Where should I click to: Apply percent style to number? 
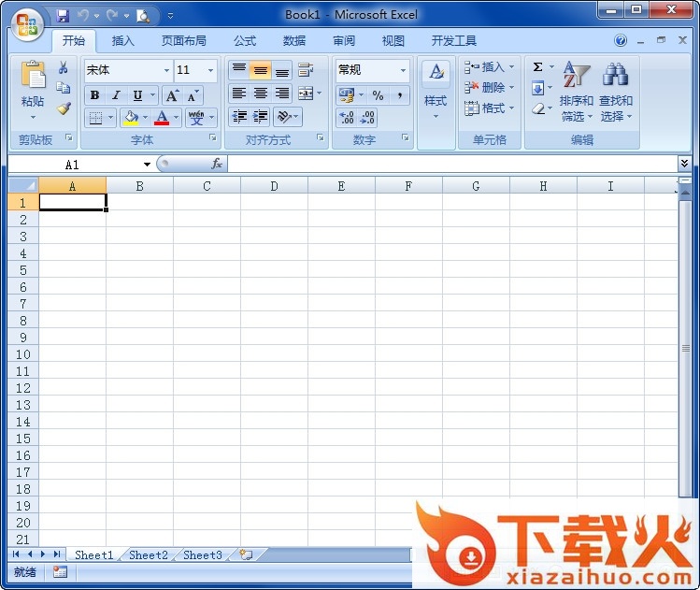(x=379, y=95)
